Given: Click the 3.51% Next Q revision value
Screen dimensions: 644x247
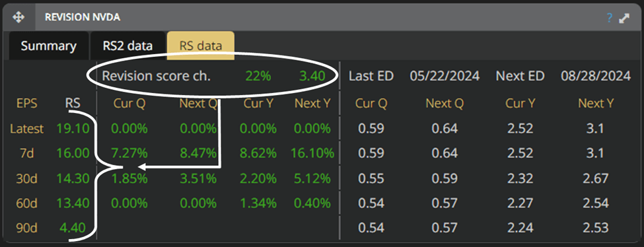Looking at the screenshot, I should tap(198, 179).
